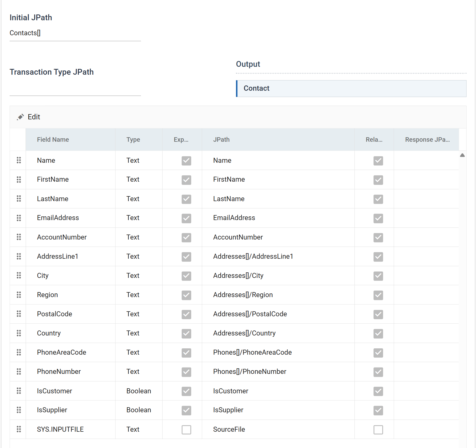The width and height of the screenshot is (476, 448).
Task: Toggle the Rela checkbox for FirstName
Action: [378, 180]
